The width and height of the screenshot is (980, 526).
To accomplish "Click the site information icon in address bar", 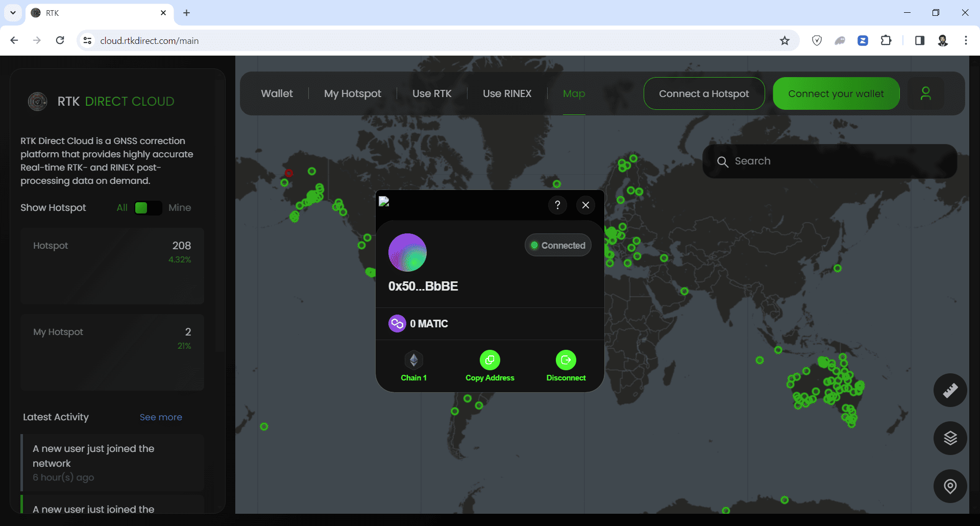I will click(x=87, y=40).
